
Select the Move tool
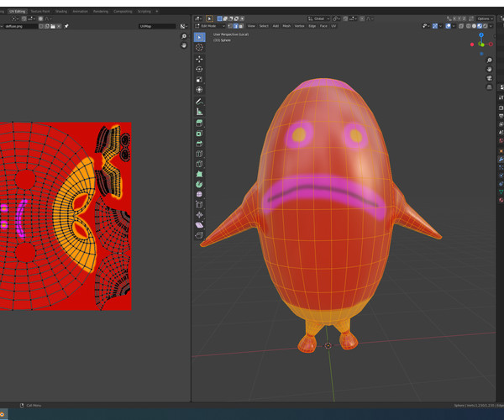click(x=199, y=59)
